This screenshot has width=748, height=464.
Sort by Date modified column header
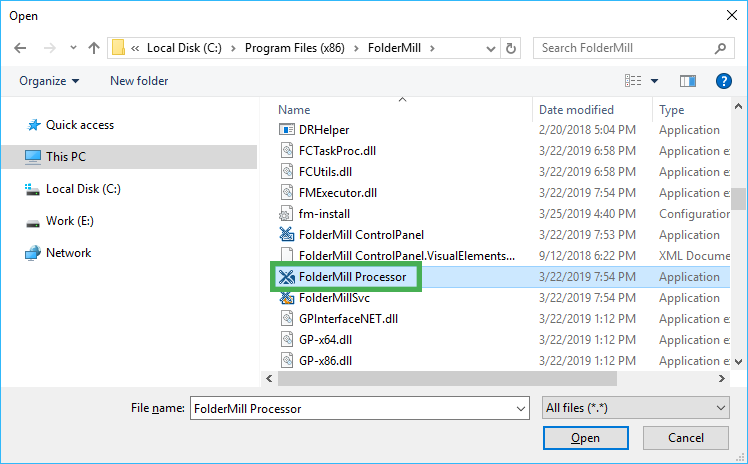pyautogui.click(x=576, y=110)
